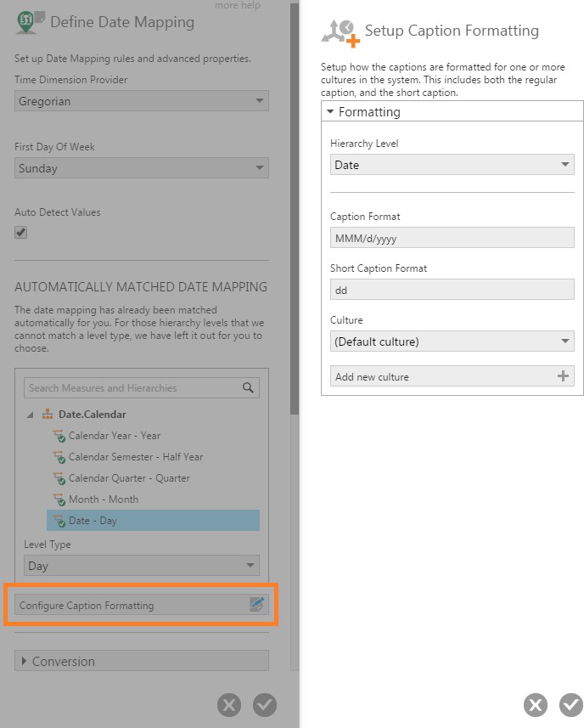The height and width of the screenshot is (728, 584).
Task: Click the Setup Caption Formatting header icon
Action: 340,29
